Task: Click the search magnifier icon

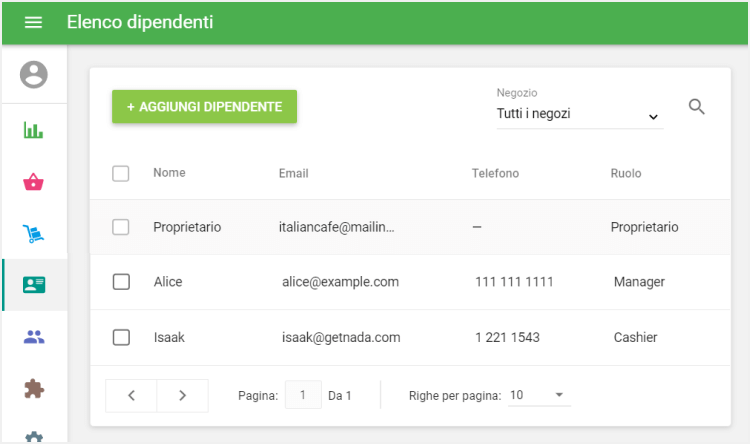Action: [697, 107]
